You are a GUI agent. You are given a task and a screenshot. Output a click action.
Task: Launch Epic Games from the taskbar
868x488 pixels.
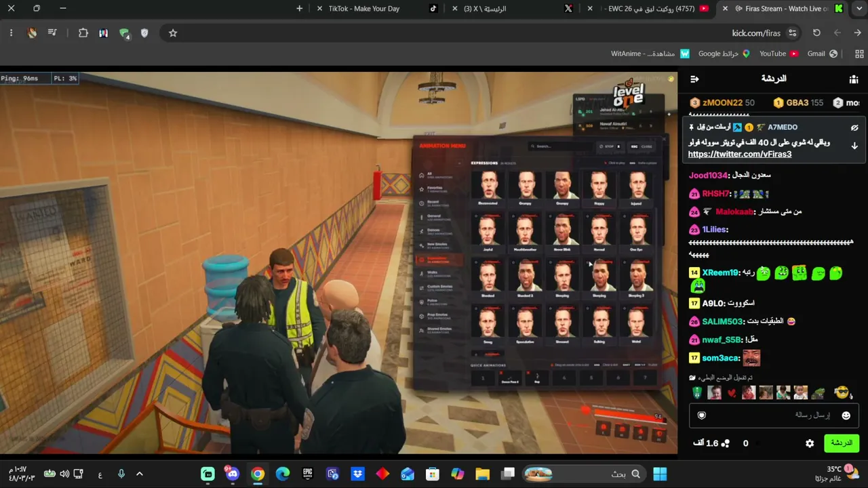pos(307,474)
